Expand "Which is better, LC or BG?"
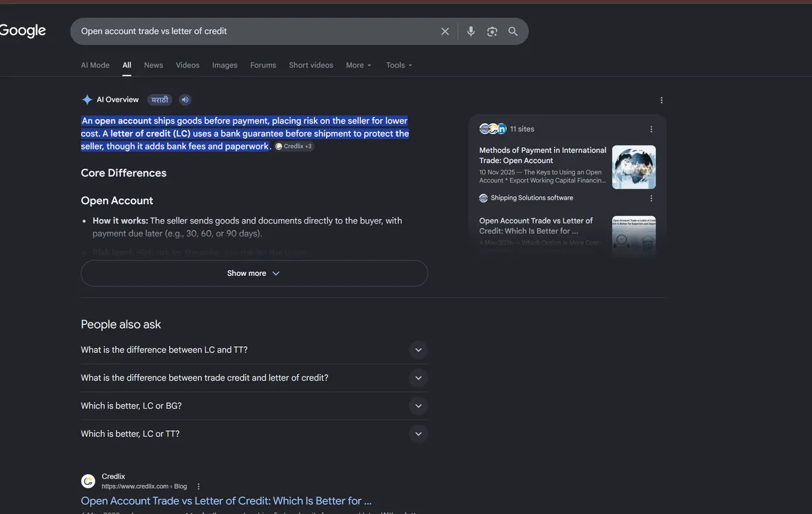812x514 pixels. [x=254, y=406]
